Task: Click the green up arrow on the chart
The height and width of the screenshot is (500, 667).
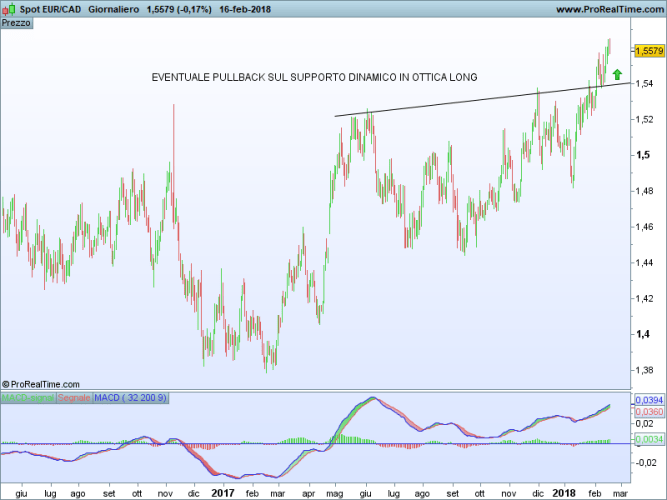Action: coord(617,74)
